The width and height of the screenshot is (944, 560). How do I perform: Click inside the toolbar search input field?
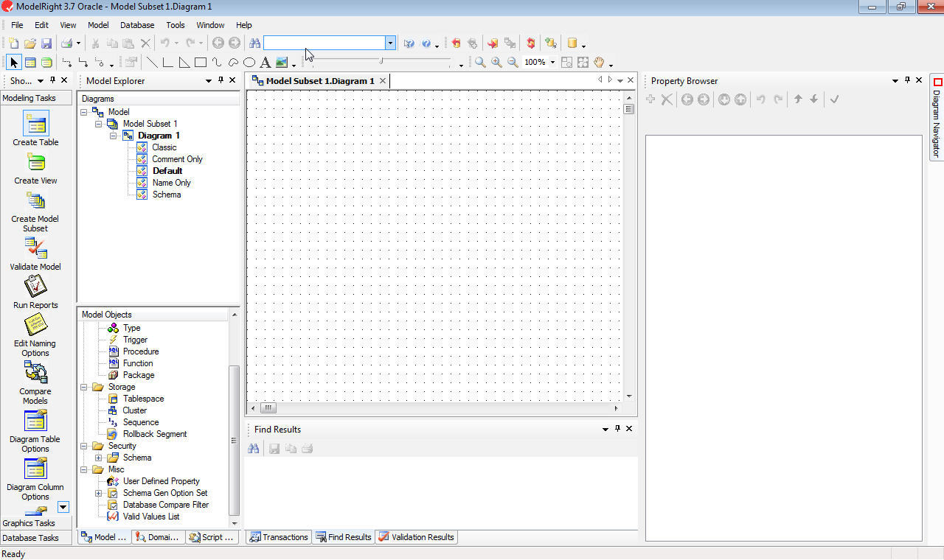tap(324, 43)
